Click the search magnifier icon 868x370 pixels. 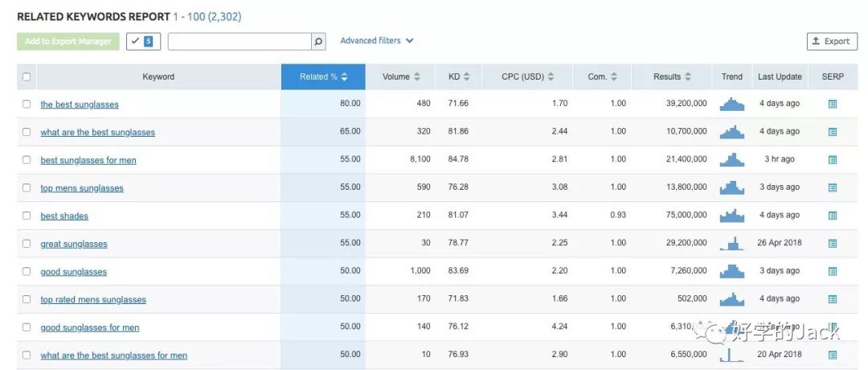(x=318, y=42)
